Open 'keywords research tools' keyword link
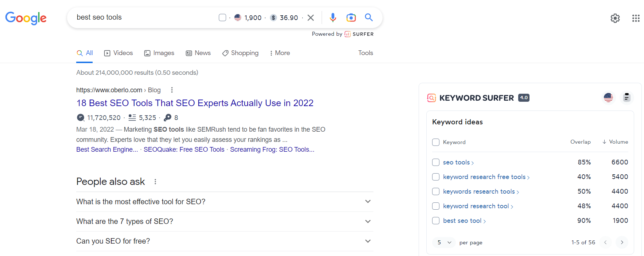644x256 pixels. [x=481, y=191]
